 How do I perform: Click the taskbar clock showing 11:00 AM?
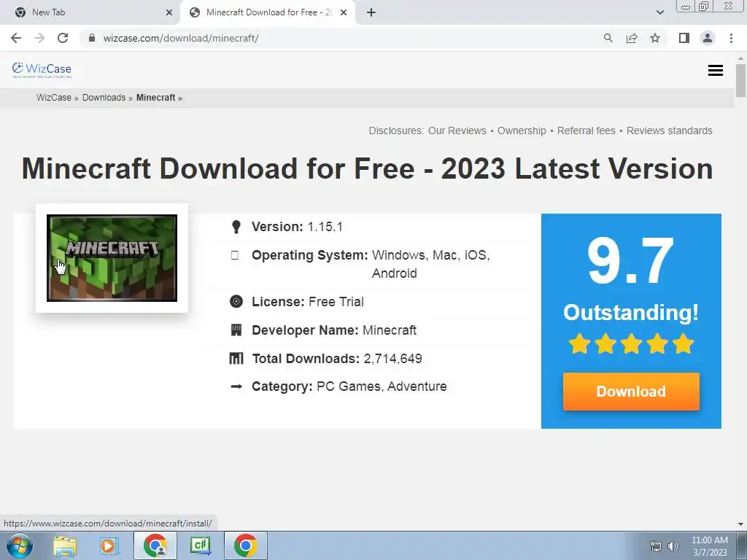710,546
